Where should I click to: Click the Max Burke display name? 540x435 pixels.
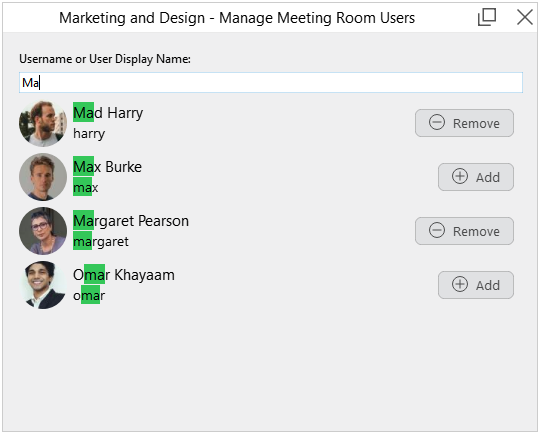click(x=107, y=167)
